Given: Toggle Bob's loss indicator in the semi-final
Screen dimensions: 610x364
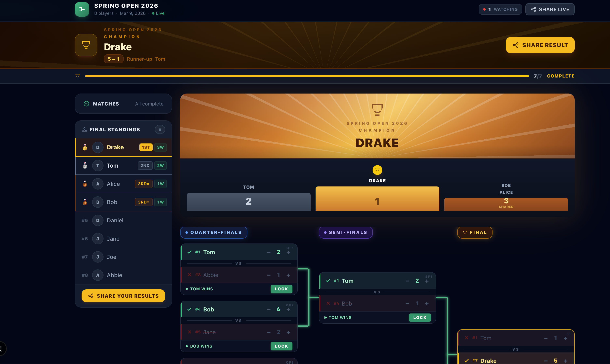Looking at the screenshot, I should [x=328, y=303].
